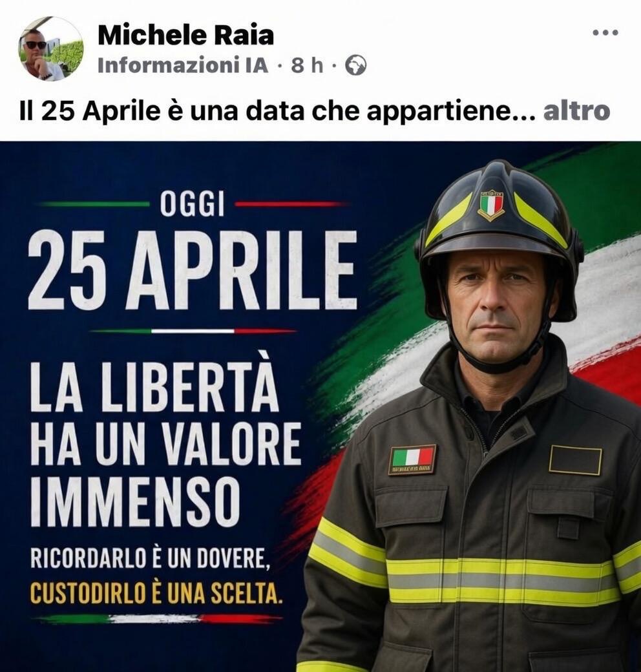This screenshot has height=672, width=641.
Task: Click the blank gold-bordered name patch
Action: (576, 460)
